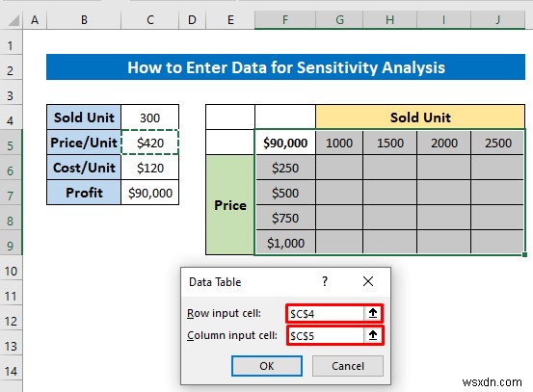Click the yellow Sold Unit header
Screen dimensions: 533x392
coord(420,118)
